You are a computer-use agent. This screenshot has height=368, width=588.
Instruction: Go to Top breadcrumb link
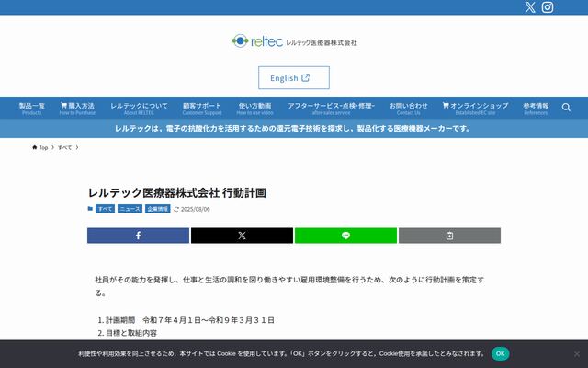click(x=40, y=147)
